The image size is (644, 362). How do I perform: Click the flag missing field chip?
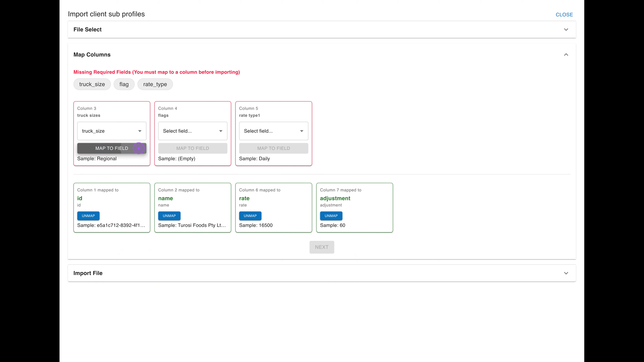[124, 84]
